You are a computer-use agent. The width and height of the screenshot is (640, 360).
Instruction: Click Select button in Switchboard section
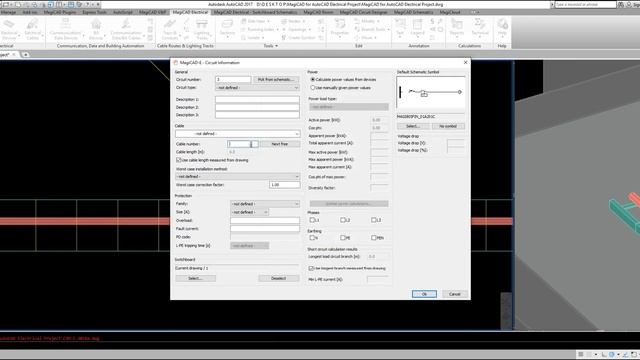[196, 278]
